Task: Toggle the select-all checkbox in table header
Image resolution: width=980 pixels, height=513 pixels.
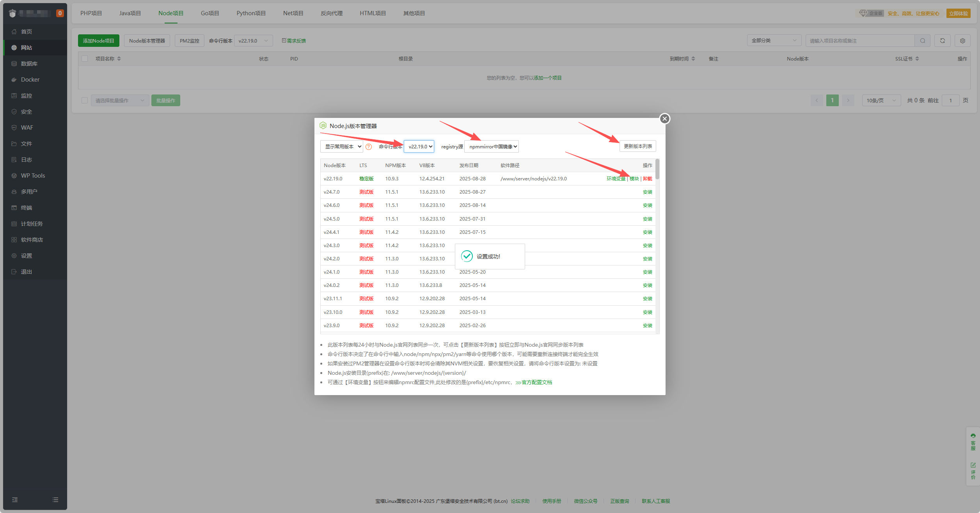Action: [85, 59]
